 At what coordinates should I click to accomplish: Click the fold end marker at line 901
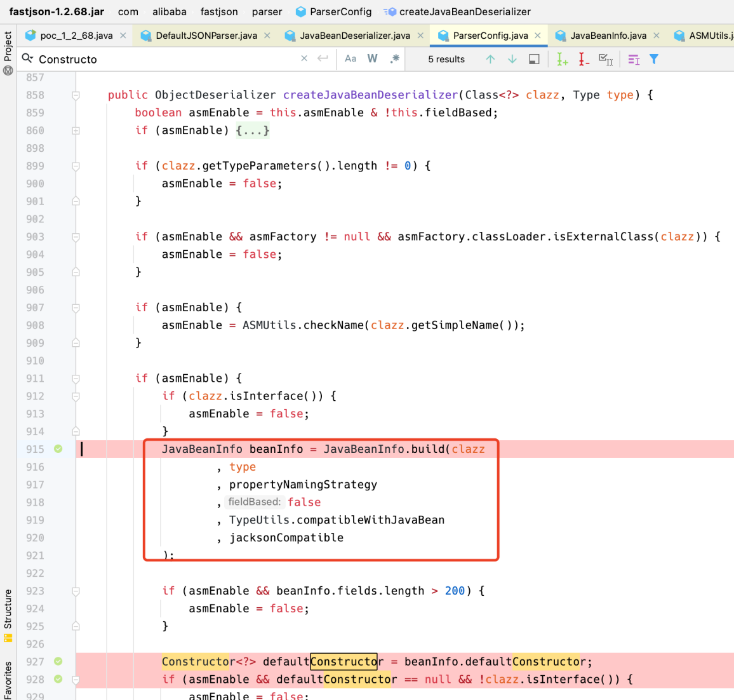pos(76,201)
